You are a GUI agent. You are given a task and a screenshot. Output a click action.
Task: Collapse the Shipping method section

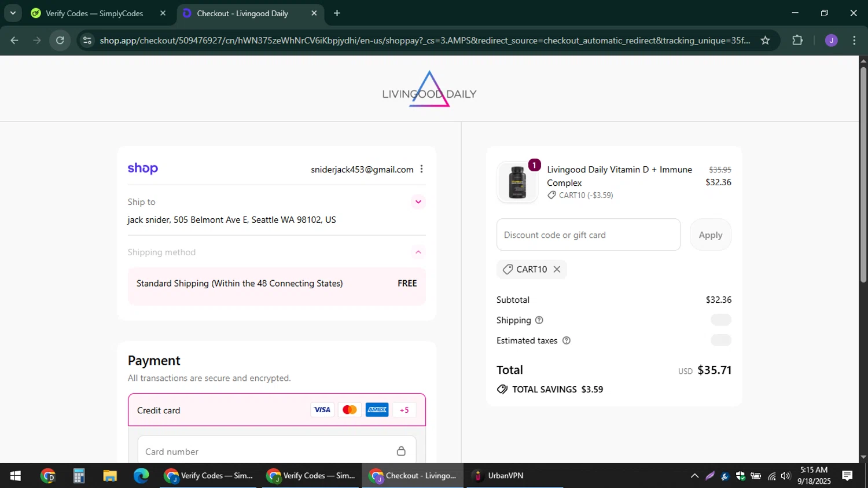(418, 252)
